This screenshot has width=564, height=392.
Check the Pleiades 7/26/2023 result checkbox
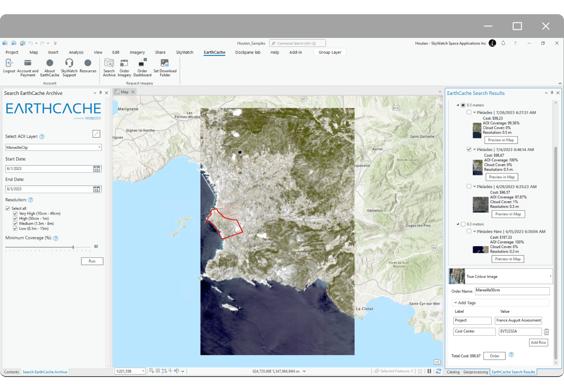[x=469, y=113]
